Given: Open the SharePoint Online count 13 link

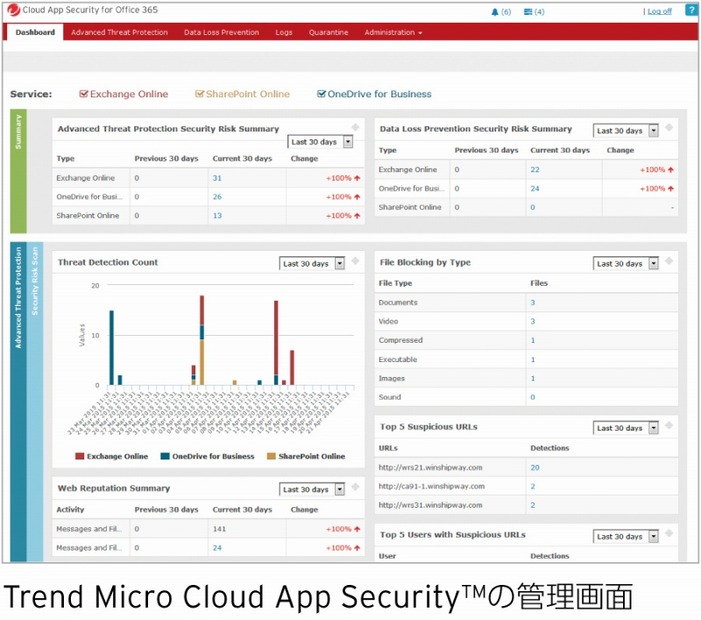Looking at the screenshot, I should click(x=217, y=215).
